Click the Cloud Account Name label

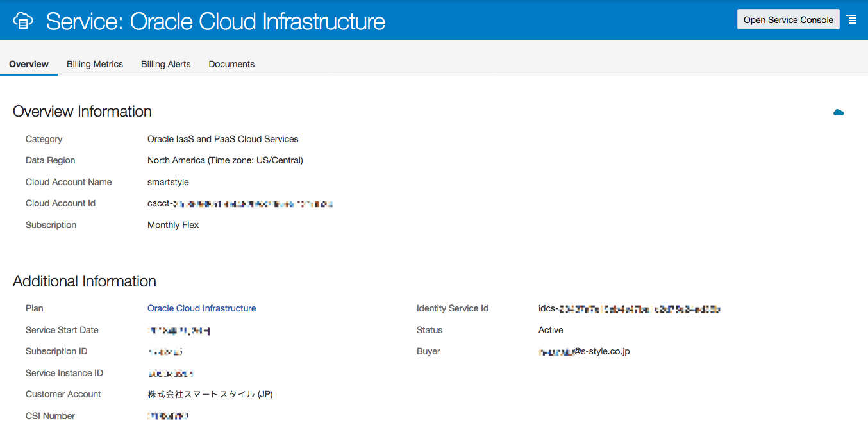point(69,182)
